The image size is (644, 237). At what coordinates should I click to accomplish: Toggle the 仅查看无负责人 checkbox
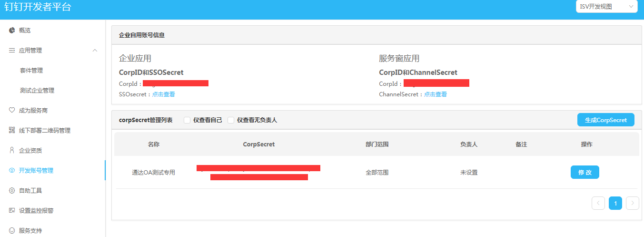(231, 120)
